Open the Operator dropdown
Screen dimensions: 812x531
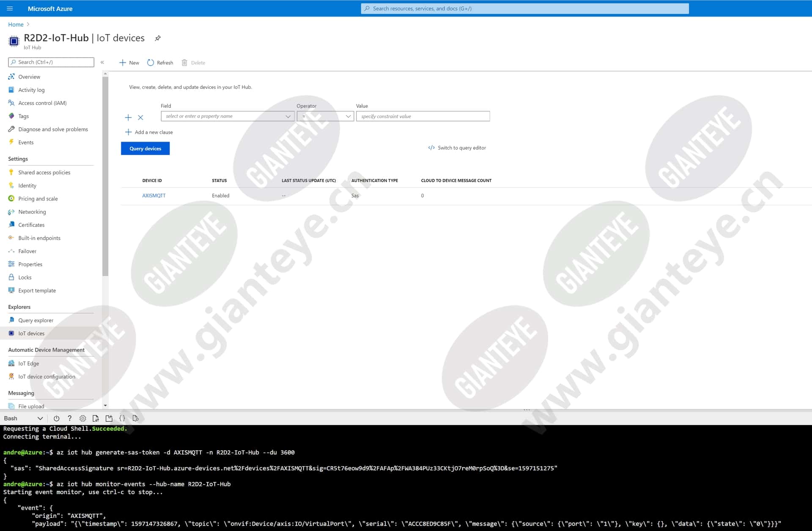[x=325, y=116]
